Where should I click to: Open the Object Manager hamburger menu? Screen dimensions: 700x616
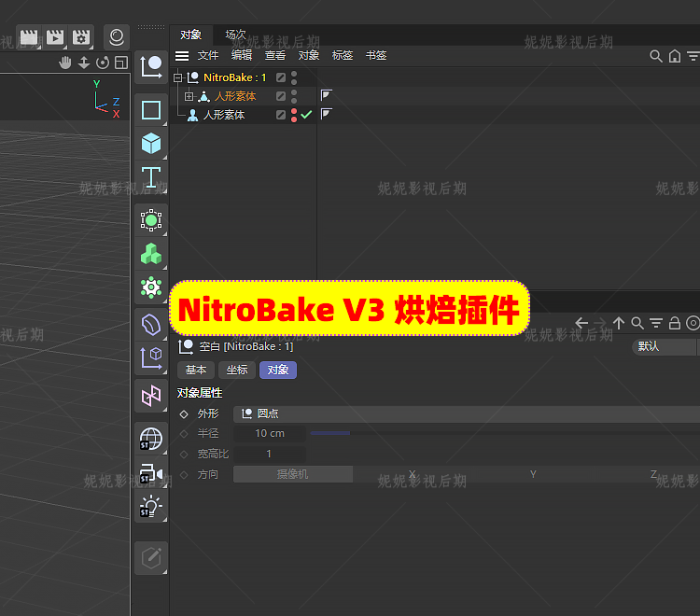click(182, 56)
